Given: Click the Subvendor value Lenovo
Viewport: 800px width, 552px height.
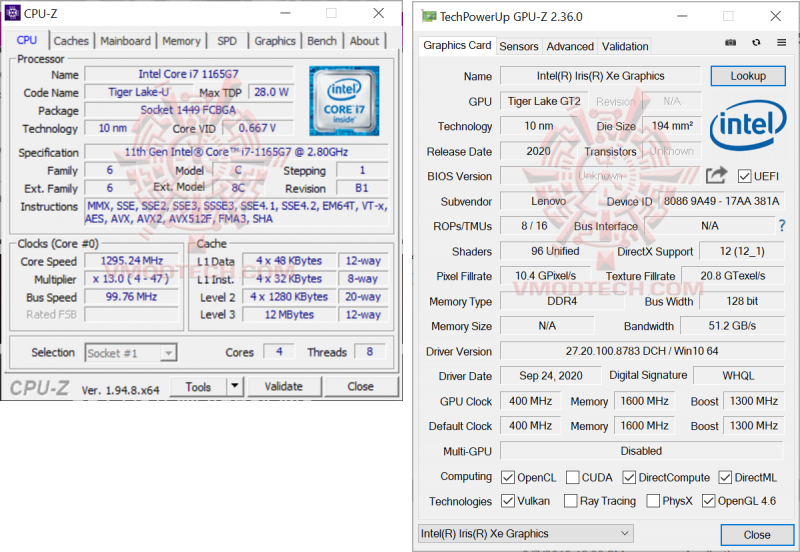Looking at the screenshot, I should point(548,201).
